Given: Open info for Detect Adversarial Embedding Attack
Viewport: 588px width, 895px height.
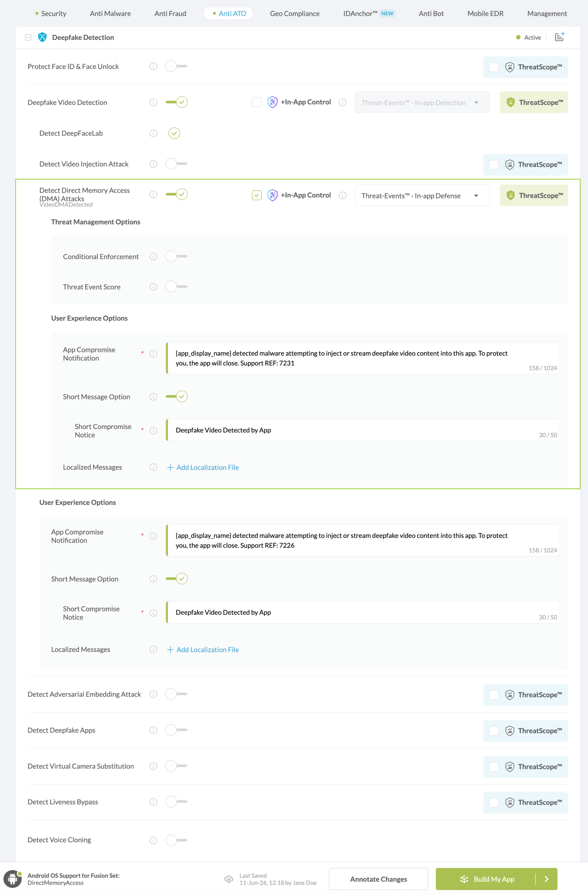Looking at the screenshot, I should coord(153,694).
